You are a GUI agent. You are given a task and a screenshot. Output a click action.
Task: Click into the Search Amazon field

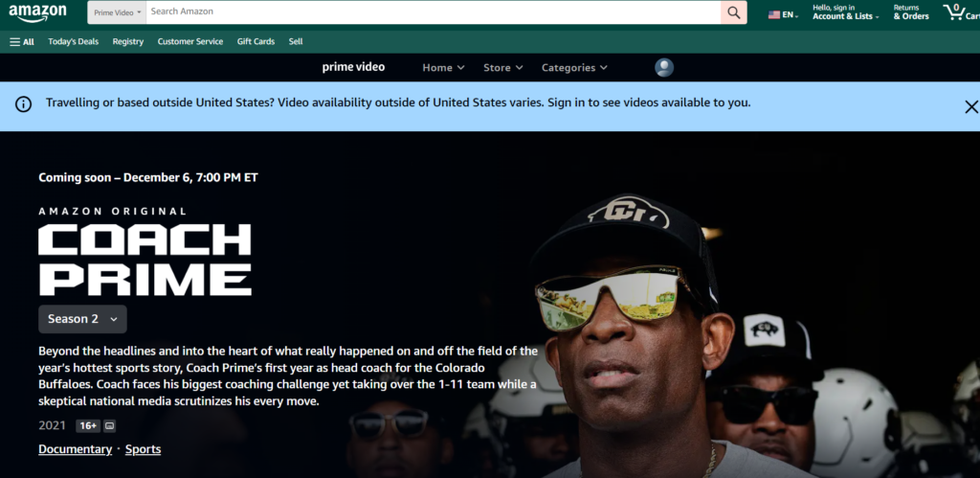[431, 12]
